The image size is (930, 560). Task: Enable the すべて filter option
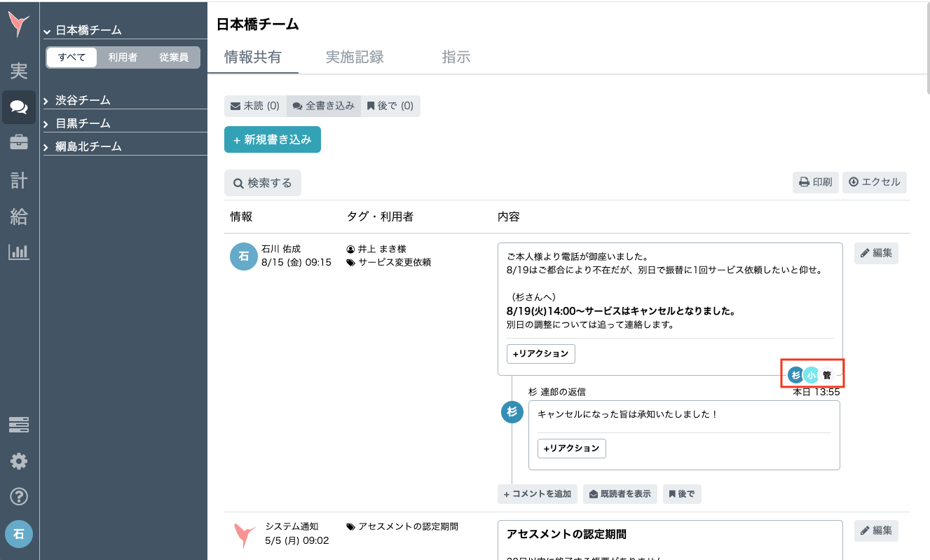pos(70,57)
